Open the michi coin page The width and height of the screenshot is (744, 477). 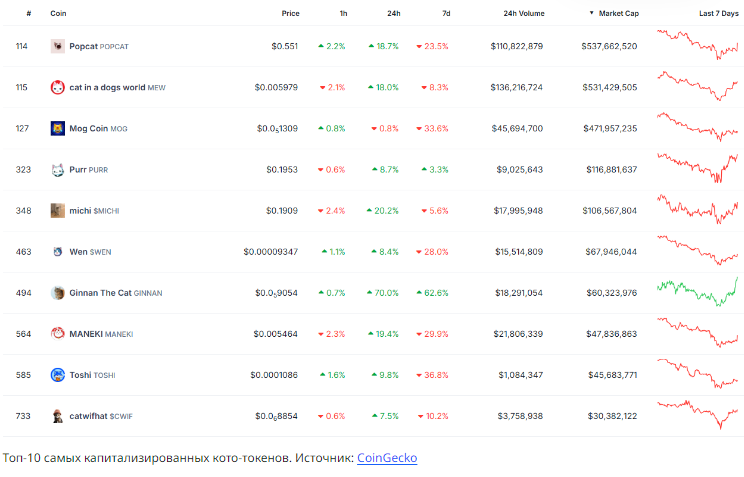tap(94, 211)
